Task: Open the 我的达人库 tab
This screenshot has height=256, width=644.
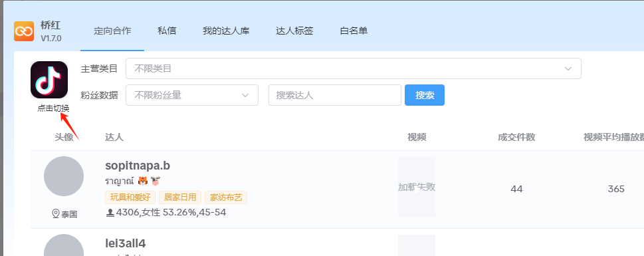Action: pos(226,31)
